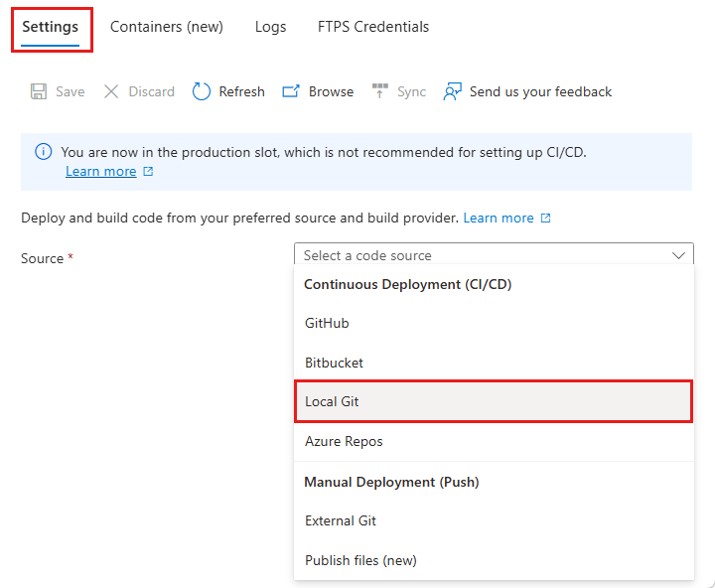The image size is (715, 588).
Task: Click the Save button label
Action: (x=71, y=91)
